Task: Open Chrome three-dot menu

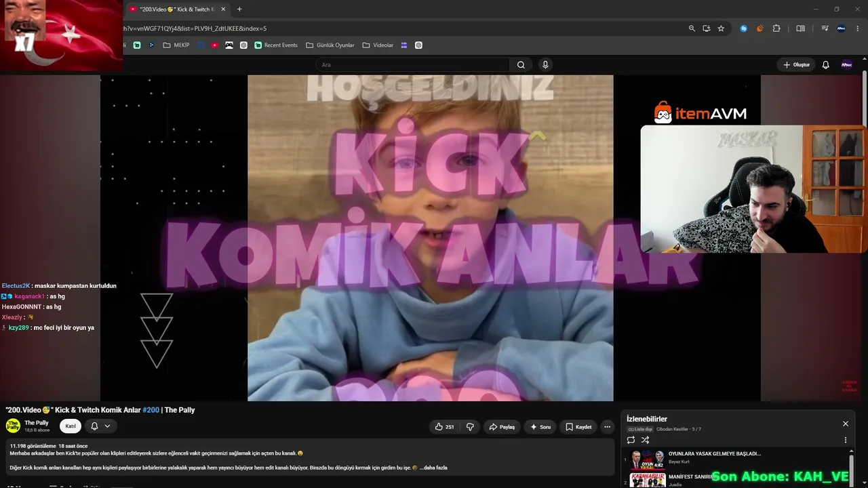Action: pyautogui.click(x=858, y=28)
